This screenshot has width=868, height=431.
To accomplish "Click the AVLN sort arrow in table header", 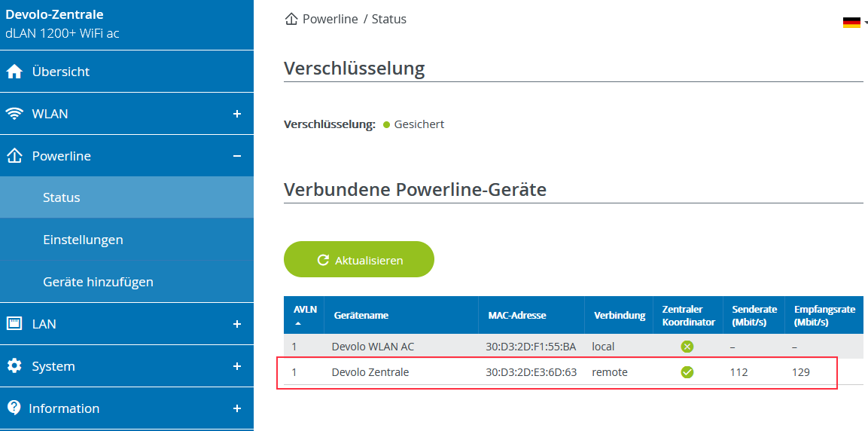I will pyautogui.click(x=298, y=323).
